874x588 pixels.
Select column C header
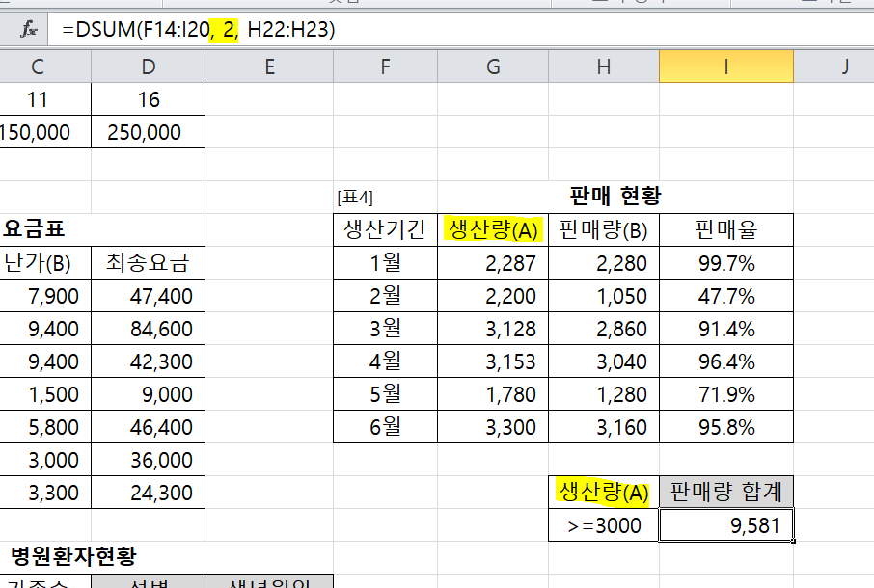coord(38,67)
